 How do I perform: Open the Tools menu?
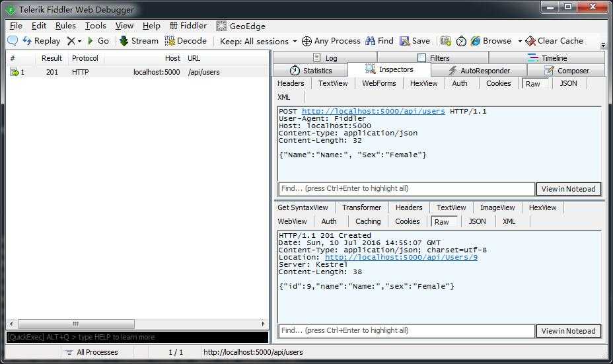(96, 26)
